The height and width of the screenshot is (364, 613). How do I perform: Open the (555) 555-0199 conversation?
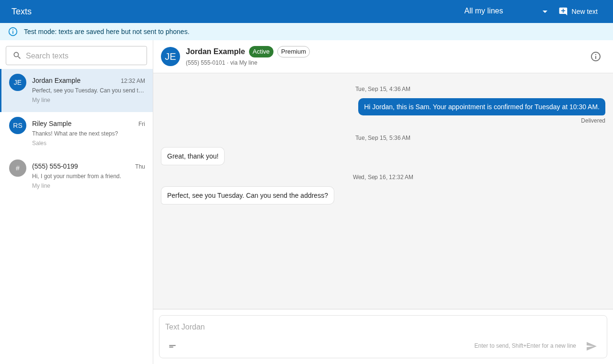pyautogui.click(x=77, y=176)
